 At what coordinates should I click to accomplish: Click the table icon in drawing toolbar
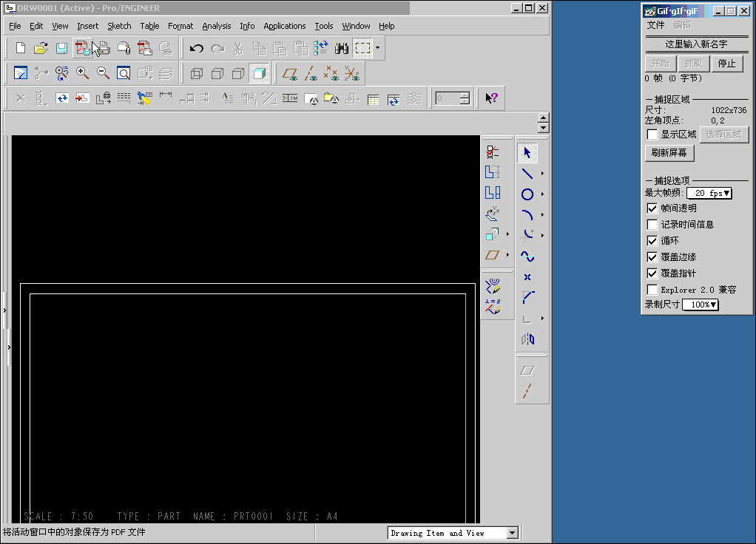click(x=373, y=99)
